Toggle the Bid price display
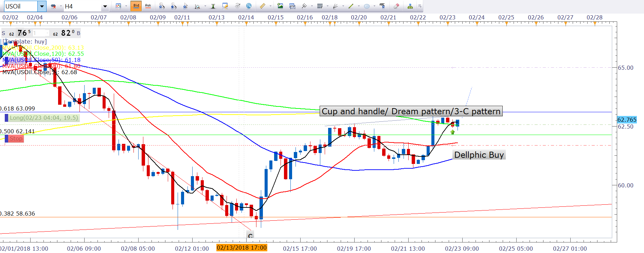644x253 pixels. pyautogui.click(x=136, y=6)
